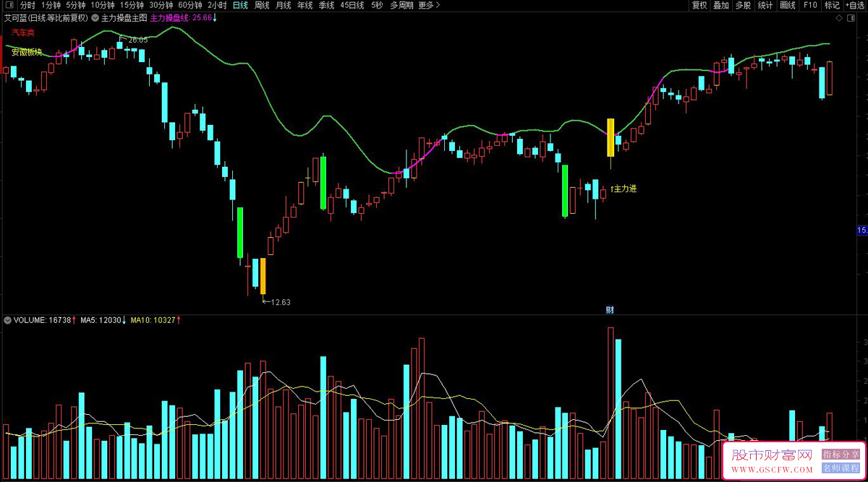
Task: Select the gold candlestick beside the 12.63 low
Action: coord(263,276)
